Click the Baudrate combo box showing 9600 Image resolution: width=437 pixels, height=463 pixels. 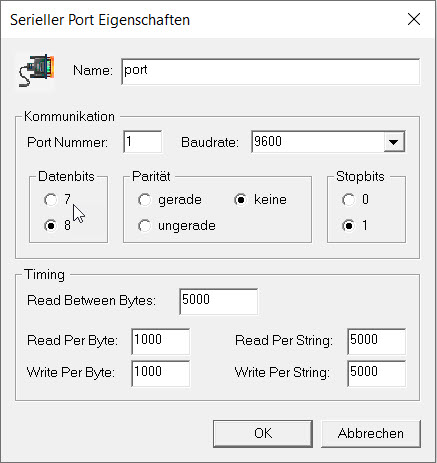click(x=328, y=142)
